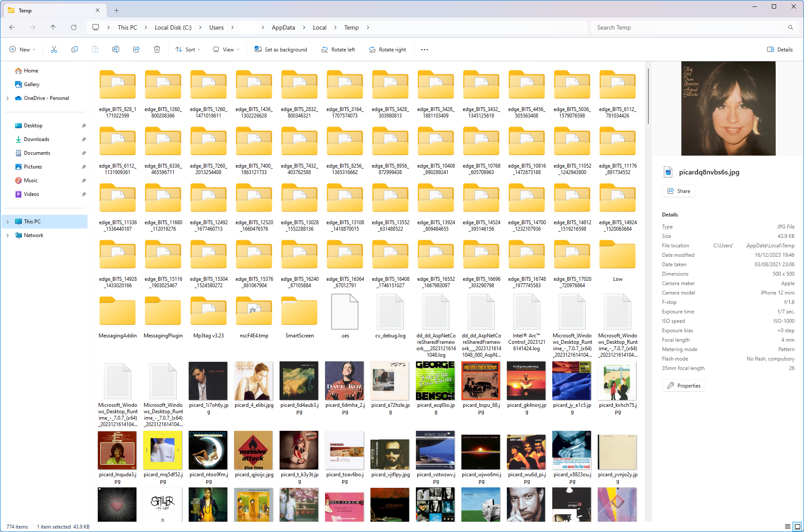Viewport: 804px width, 532px height.
Task: Unpin Desktop from Quick access
Action: [x=84, y=126]
